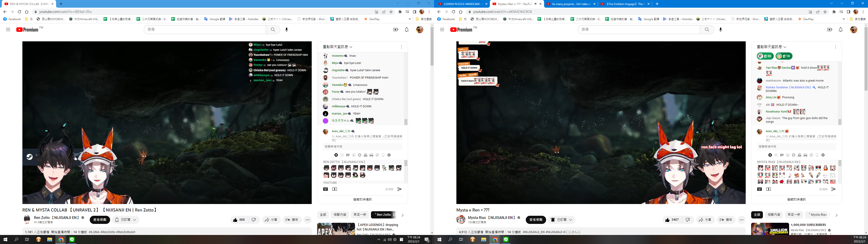Open Facebook bookmark in left window
This screenshot has height=244, width=868.
[x=12, y=19]
